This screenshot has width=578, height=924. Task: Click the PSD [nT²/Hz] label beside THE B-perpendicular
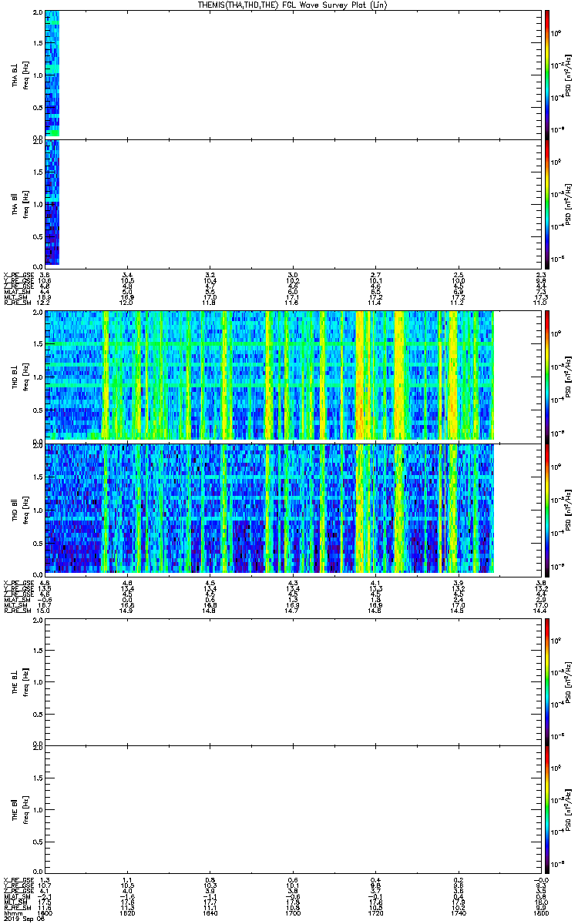pos(568,681)
